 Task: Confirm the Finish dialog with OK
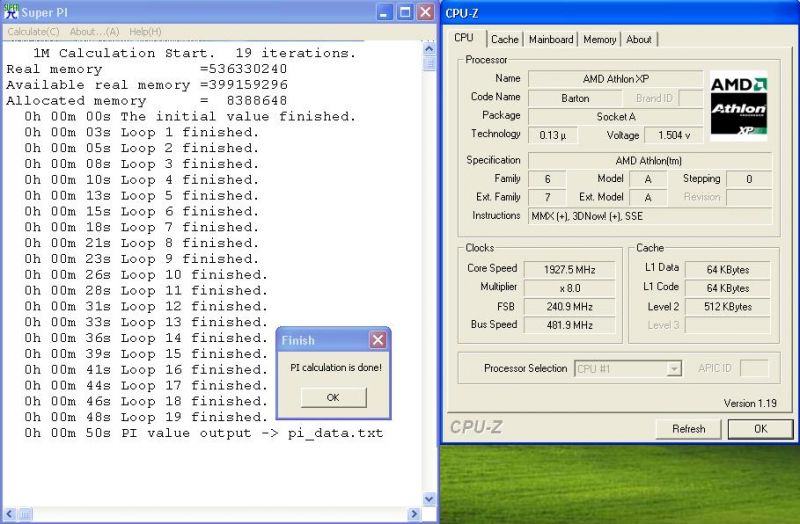pos(333,397)
